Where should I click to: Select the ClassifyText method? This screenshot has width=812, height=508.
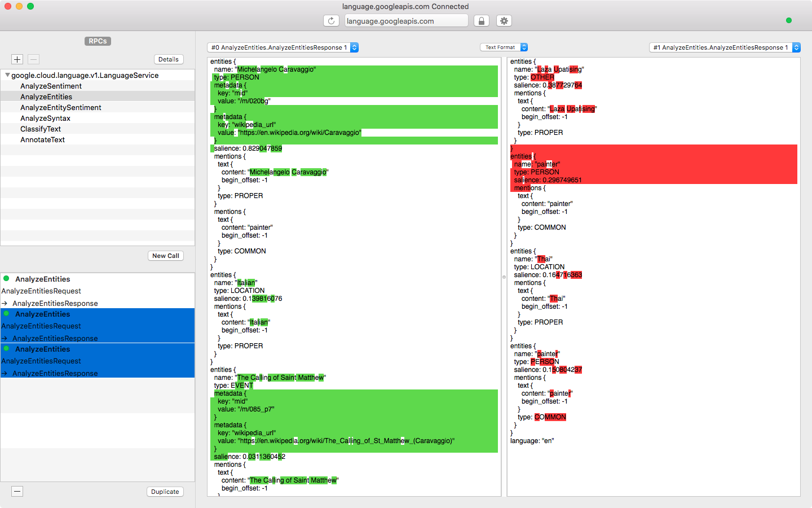41,129
